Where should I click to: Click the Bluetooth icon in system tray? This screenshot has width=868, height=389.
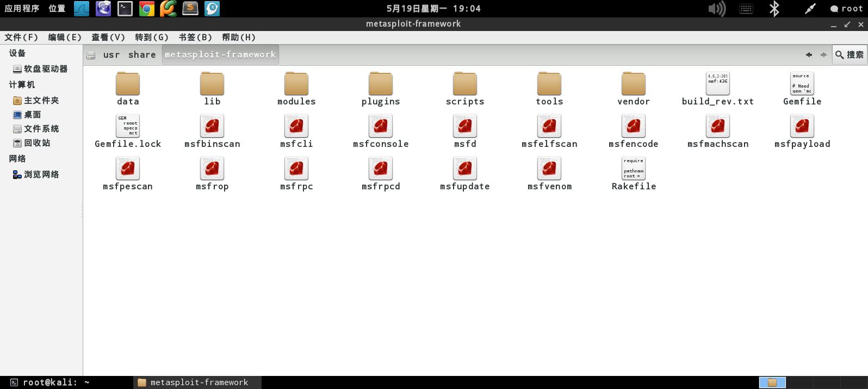(x=774, y=9)
